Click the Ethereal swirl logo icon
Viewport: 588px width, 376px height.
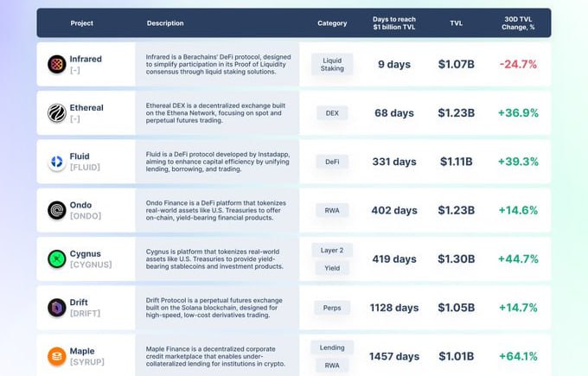click(x=57, y=113)
